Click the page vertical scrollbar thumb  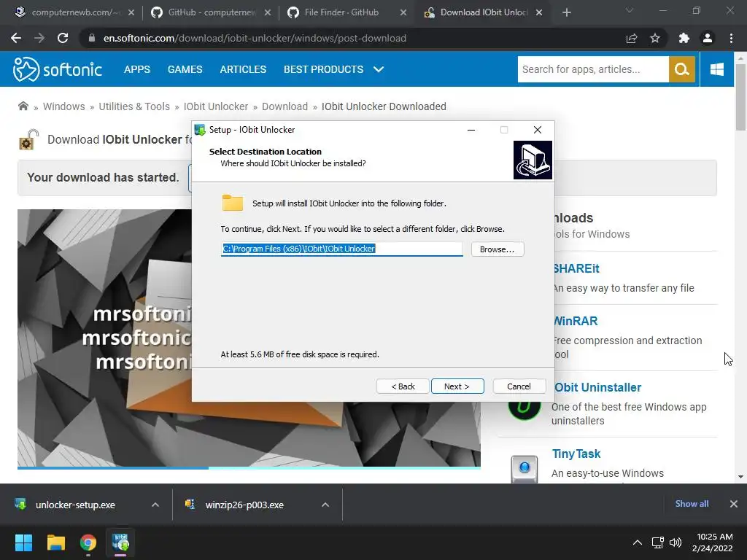pos(740,97)
